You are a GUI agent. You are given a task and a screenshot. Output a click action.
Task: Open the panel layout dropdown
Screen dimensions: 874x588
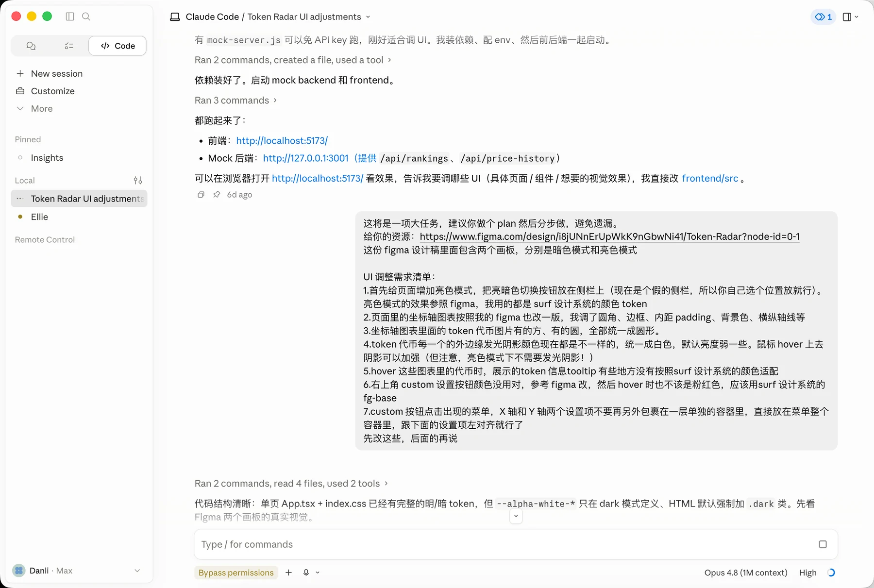(850, 17)
